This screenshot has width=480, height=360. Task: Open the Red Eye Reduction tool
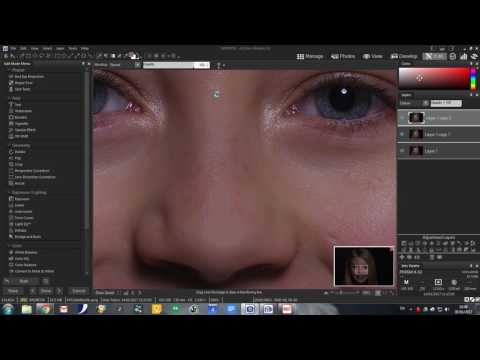[x=26, y=76]
